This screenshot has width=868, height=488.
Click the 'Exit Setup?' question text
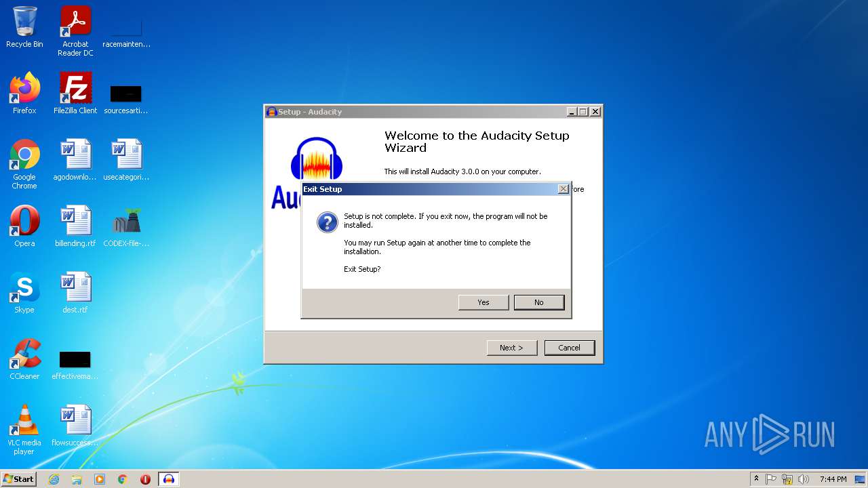coord(362,269)
